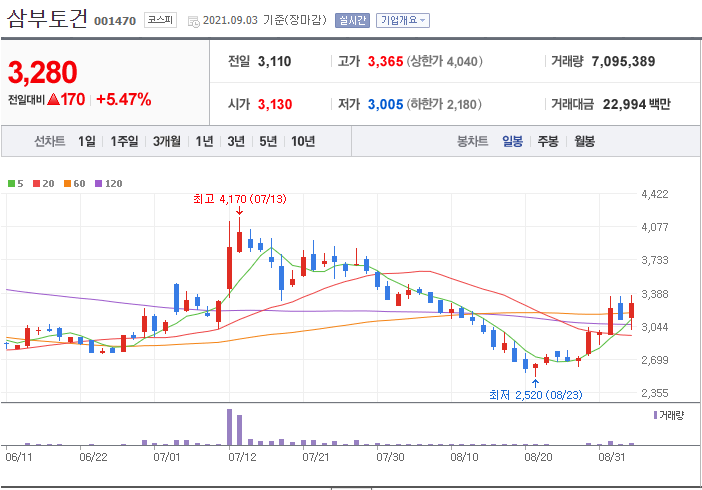
Task: Click the 봉차트 label
Action: click(472, 142)
